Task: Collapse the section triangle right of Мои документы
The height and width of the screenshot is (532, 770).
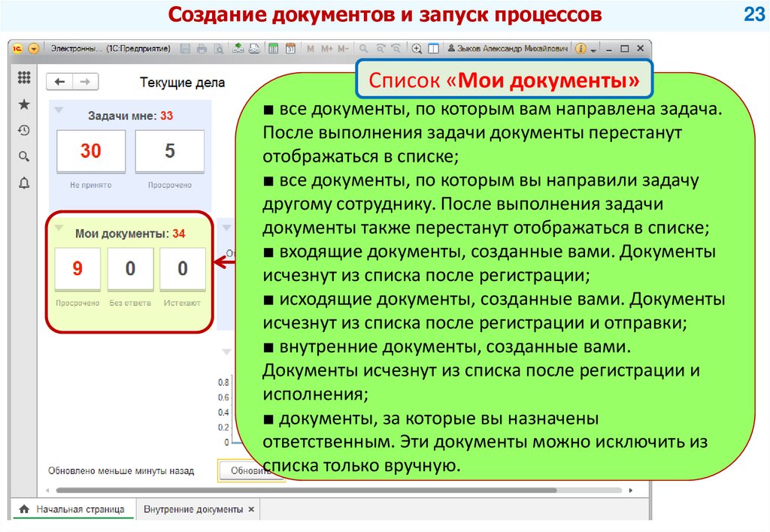Action: click(226, 228)
